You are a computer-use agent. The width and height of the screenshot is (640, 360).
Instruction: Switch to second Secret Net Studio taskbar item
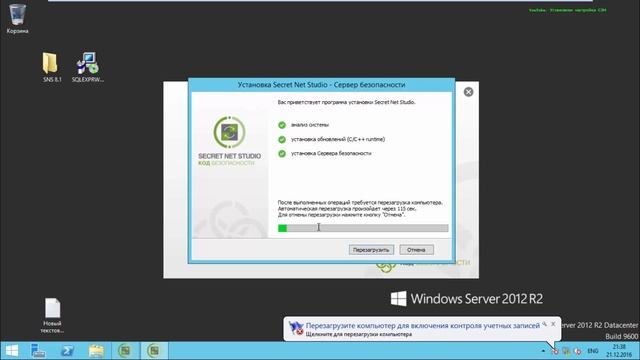[154, 351]
